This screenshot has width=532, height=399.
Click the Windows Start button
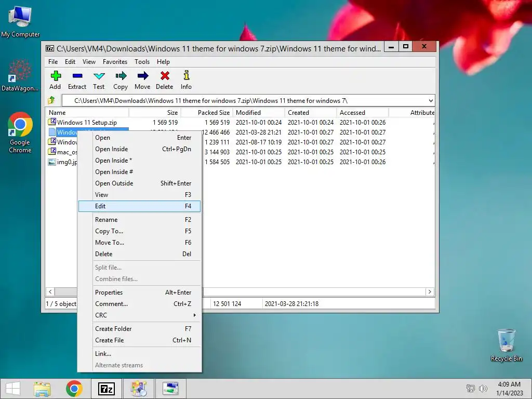13,389
